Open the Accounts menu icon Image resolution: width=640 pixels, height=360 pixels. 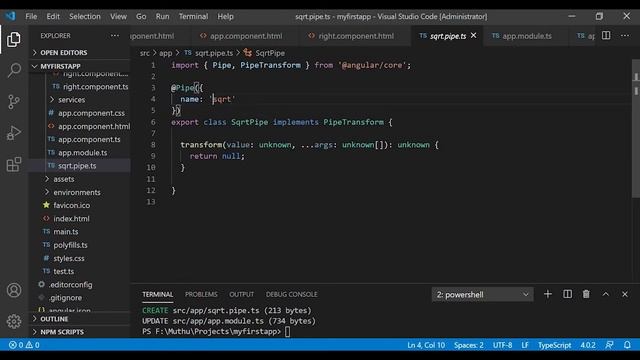14,290
